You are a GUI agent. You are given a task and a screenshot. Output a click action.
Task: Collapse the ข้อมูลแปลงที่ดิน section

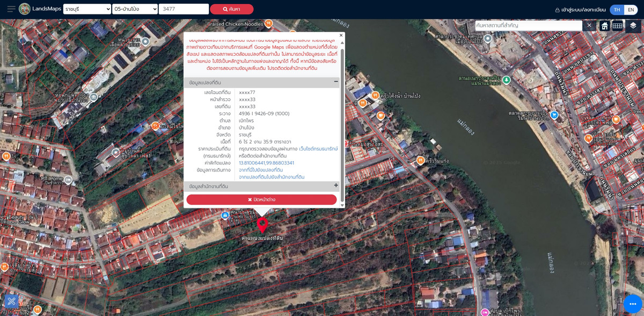tap(336, 82)
